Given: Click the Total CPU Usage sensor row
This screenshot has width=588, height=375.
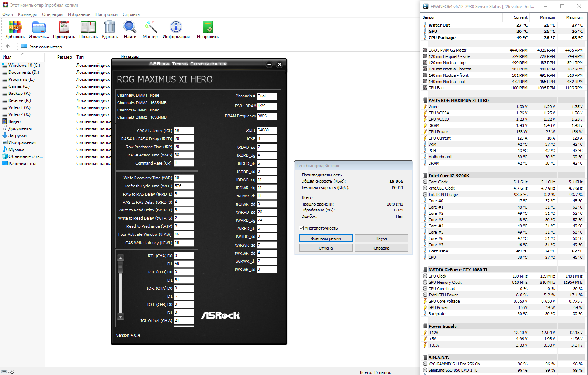Looking at the screenshot, I should (x=504, y=195).
